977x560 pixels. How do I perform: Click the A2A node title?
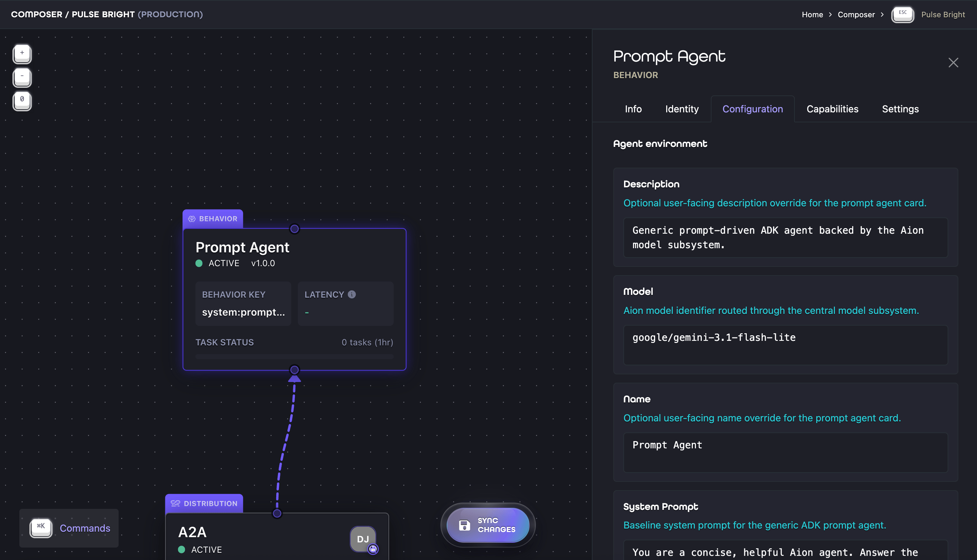click(x=192, y=532)
